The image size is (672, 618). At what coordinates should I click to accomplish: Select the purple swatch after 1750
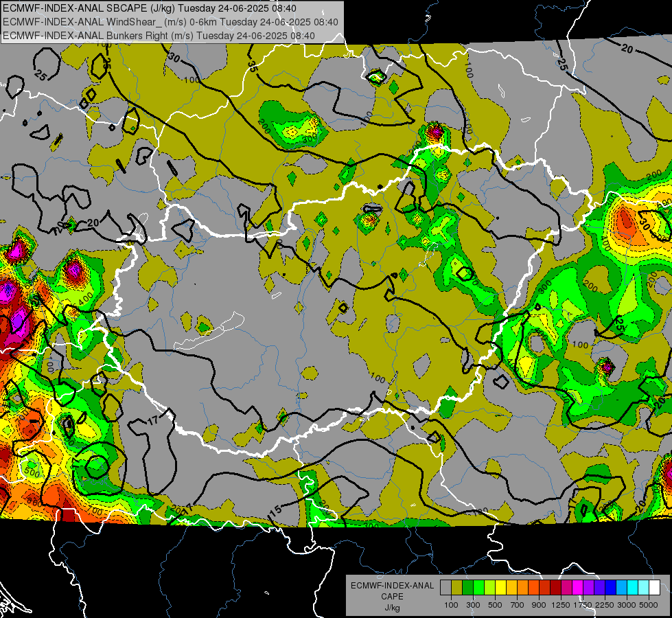(588, 588)
